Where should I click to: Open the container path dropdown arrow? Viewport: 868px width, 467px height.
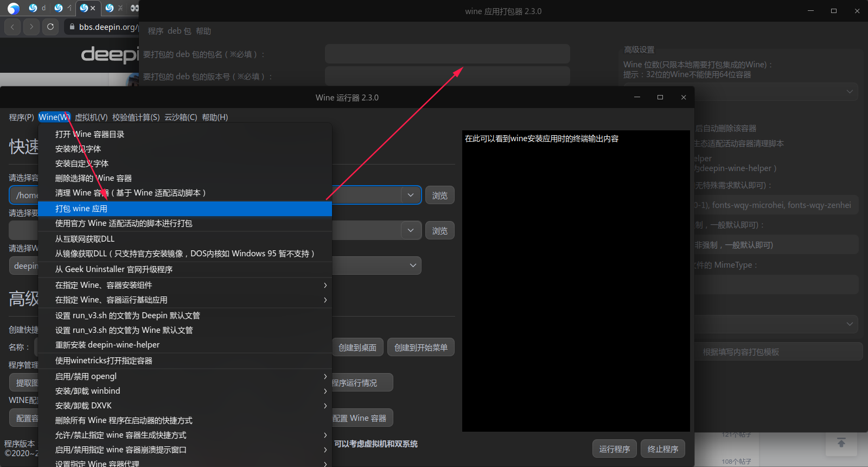click(411, 195)
